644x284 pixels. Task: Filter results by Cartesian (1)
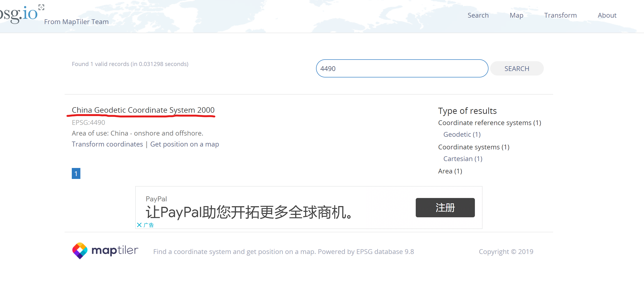462,159
